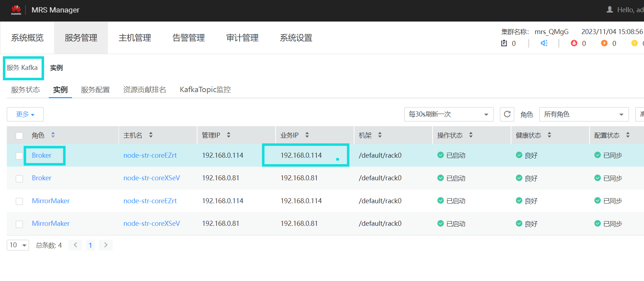This screenshot has height=281, width=644.
Task: Click 已启动 icon for node-str-coreXSeV MirrorMaker
Action: [x=440, y=223]
